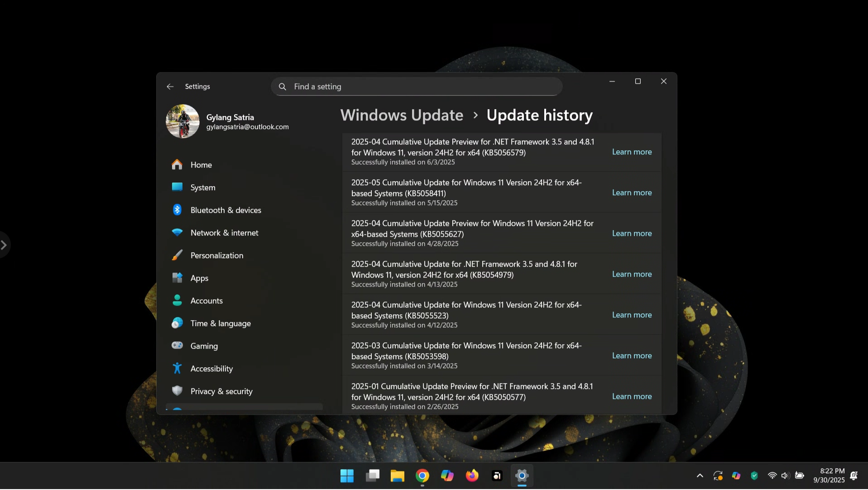Learn more about KB5054979 update

pyautogui.click(x=632, y=274)
